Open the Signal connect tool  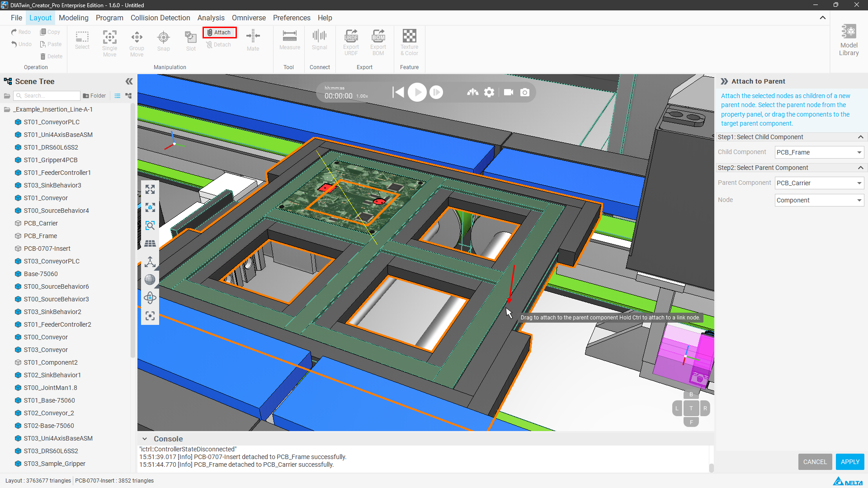coord(320,40)
